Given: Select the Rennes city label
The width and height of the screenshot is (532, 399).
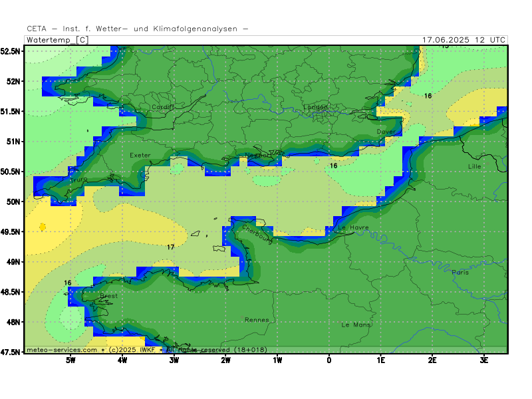Looking at the screenshot, I should (257, 320).
